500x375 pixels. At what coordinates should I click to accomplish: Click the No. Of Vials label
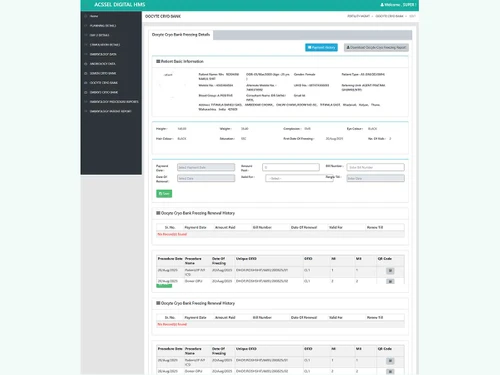(377, 139)
